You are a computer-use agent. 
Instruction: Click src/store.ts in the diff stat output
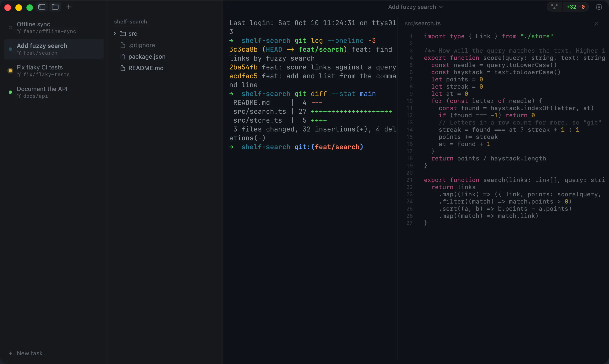(258, 120)
